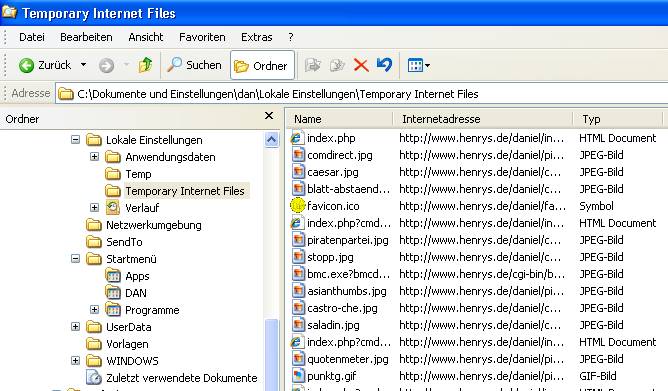Expand the Anwendungsdaten tree node
The image size is (668, 391).
[95, 156]
